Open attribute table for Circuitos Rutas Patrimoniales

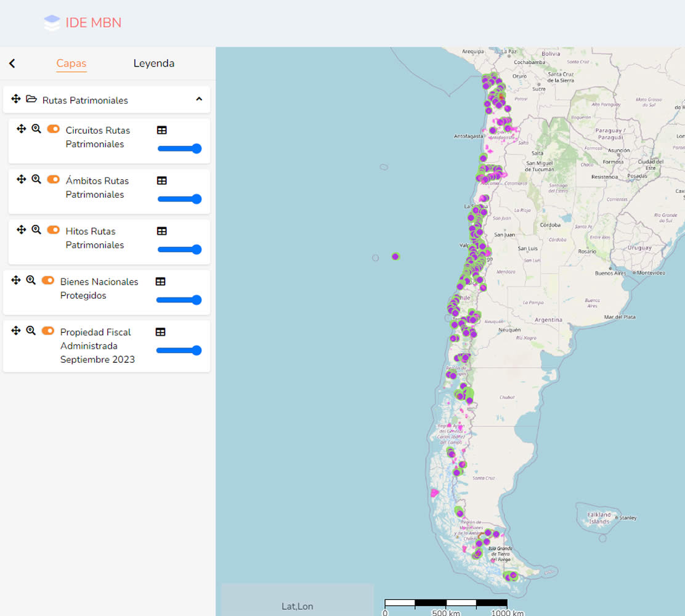(x=161, y=130)
